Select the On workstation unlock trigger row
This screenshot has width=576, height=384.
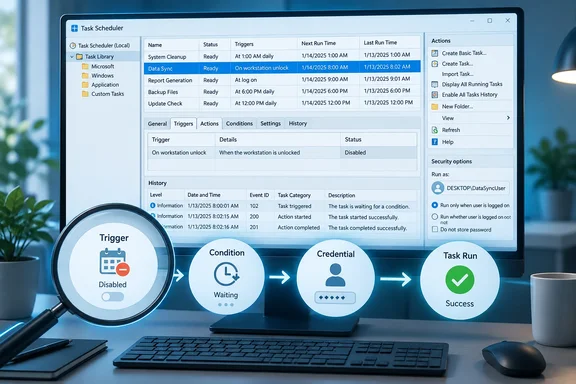click(x=282, y=152)
